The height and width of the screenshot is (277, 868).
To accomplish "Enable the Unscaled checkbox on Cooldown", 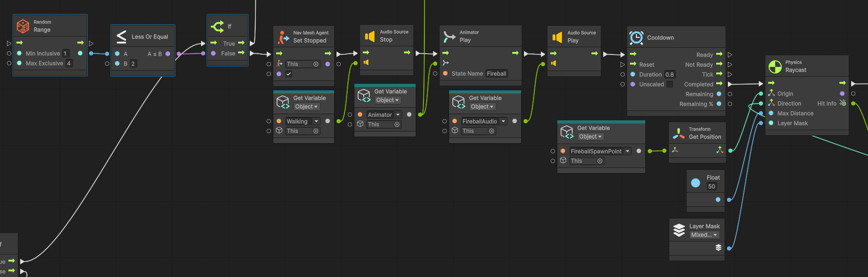I will (x=670, y=84).
